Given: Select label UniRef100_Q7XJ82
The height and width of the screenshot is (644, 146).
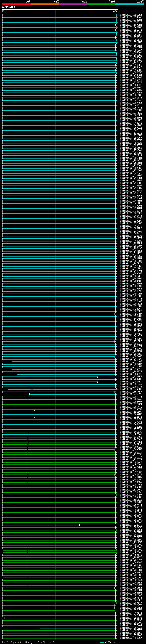Looking at the screenshot, I should pos(131,361).
